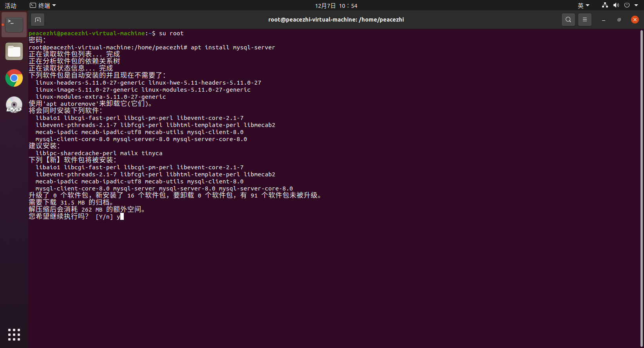The image size is (644, 348).
Task: Close the terminal window
Action: pos(635,20)
